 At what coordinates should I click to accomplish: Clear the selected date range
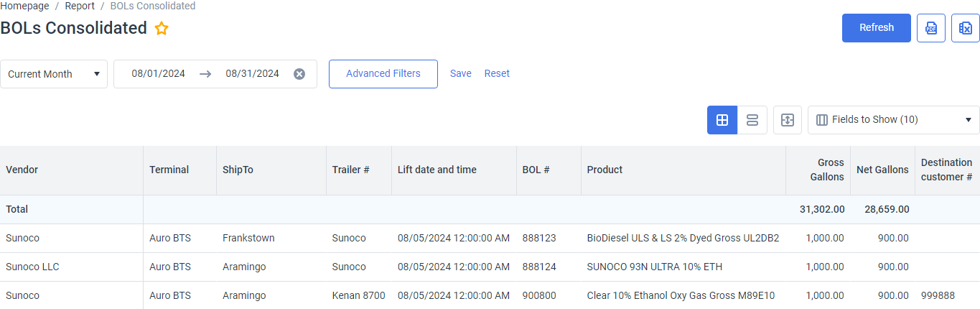pos(299,74)
